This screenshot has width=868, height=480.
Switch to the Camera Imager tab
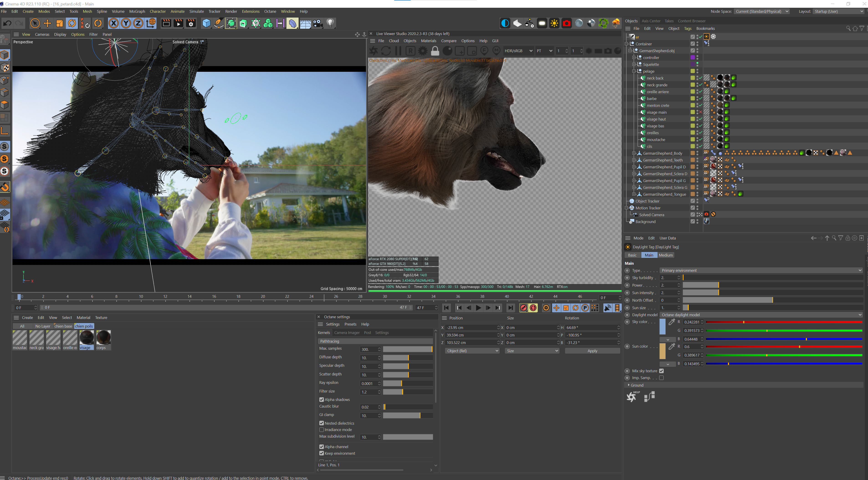click(347, 333)
